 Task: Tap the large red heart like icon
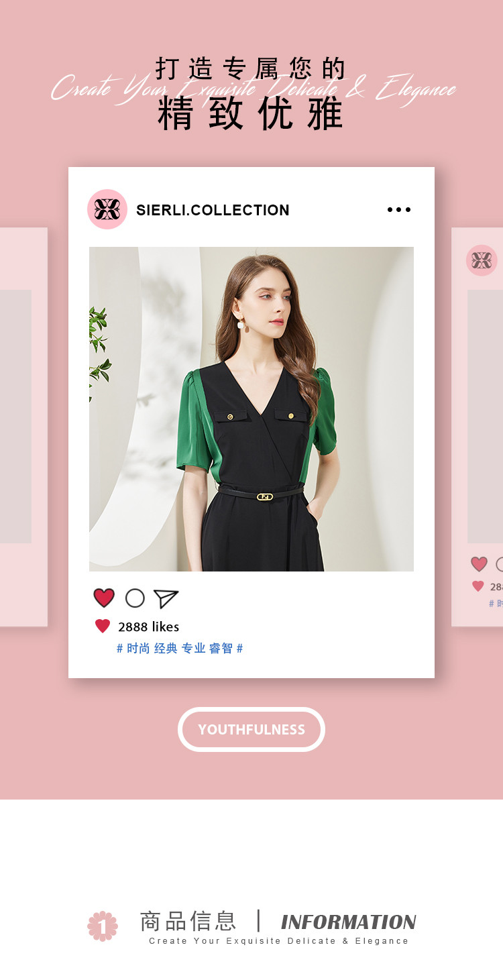[x=104, y=598]
